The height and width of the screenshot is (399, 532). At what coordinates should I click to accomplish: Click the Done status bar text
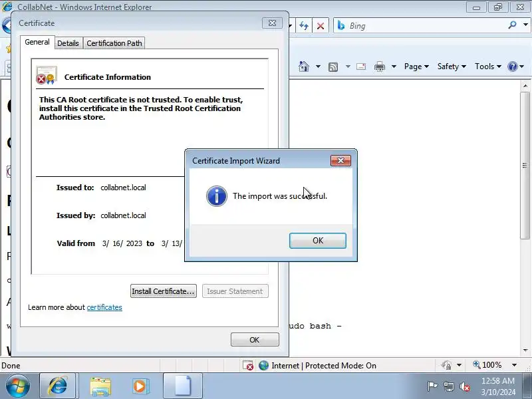click(x=11, y=365)
